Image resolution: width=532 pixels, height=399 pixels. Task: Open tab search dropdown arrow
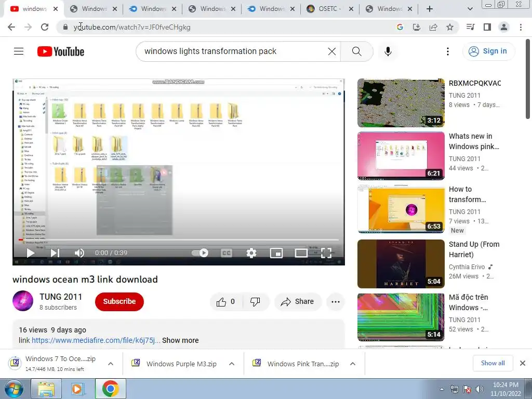[470, 9]
